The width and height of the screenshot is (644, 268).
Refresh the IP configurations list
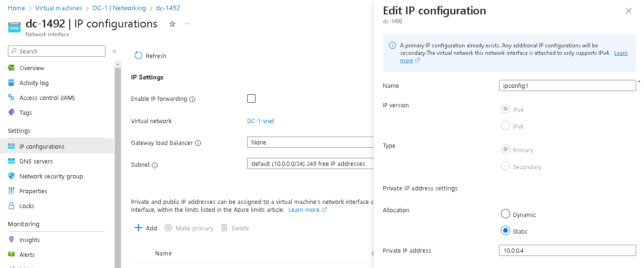tap(150, 55)
